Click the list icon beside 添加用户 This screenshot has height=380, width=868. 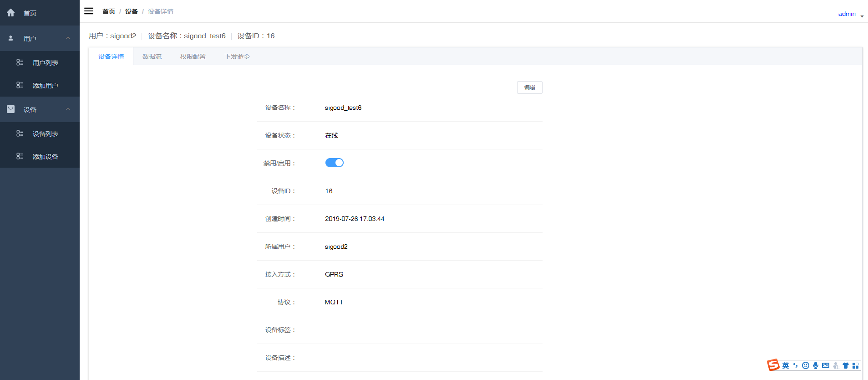(x=20, y=85)
